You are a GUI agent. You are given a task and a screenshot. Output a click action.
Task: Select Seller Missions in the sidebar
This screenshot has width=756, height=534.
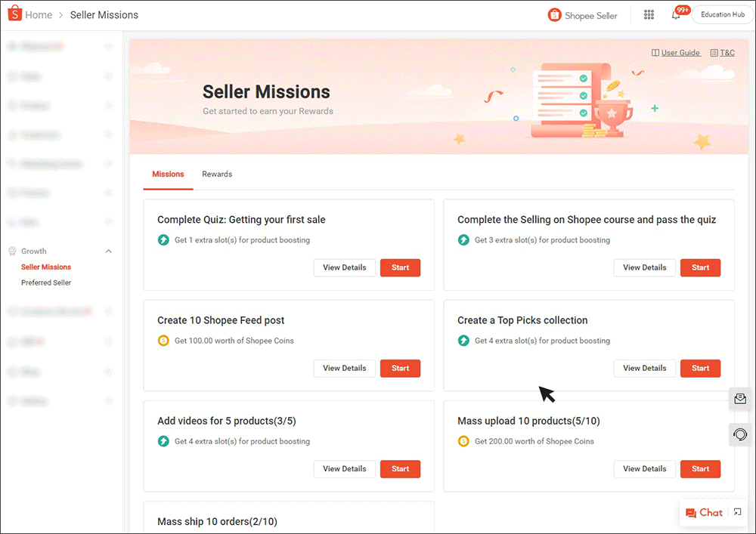(x=46, y=267)
